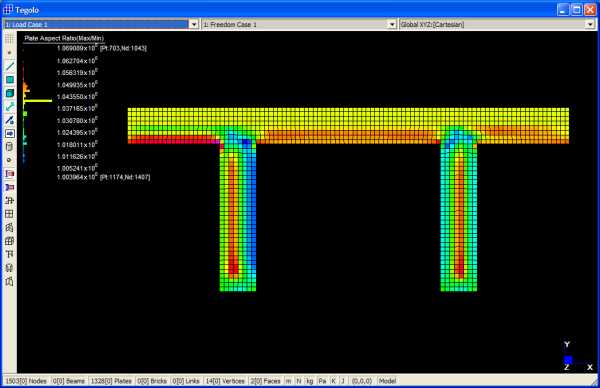Click the cylinder icon in left toolbar
This screenshot has height=388, width=600.
[10, 147]
